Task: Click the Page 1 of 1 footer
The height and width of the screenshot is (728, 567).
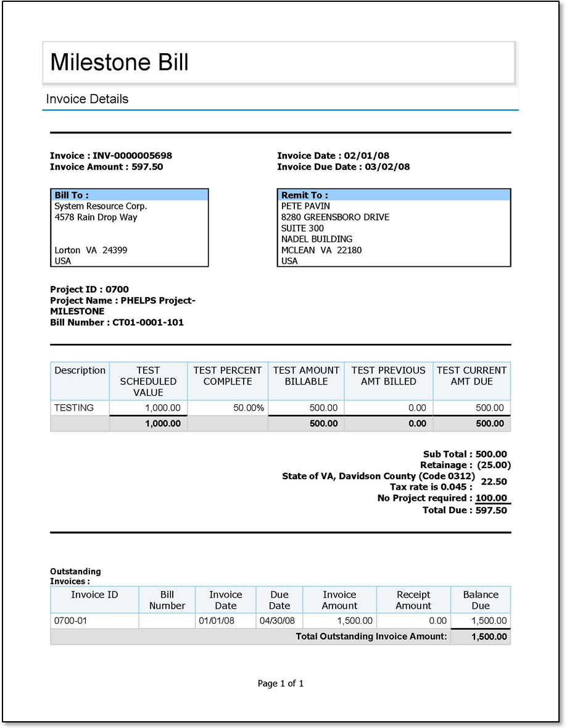Action: point(281,684)
